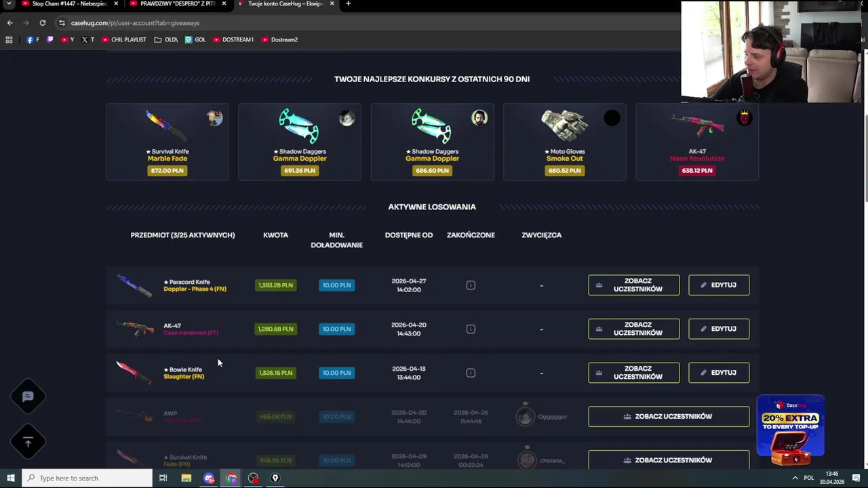View participants of Bowie Knife giveaway
The image size is (868, 488).
point(633,373)
